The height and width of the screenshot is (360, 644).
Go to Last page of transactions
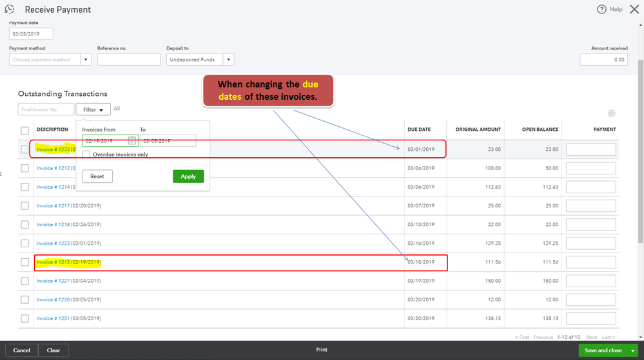point(609,337)
